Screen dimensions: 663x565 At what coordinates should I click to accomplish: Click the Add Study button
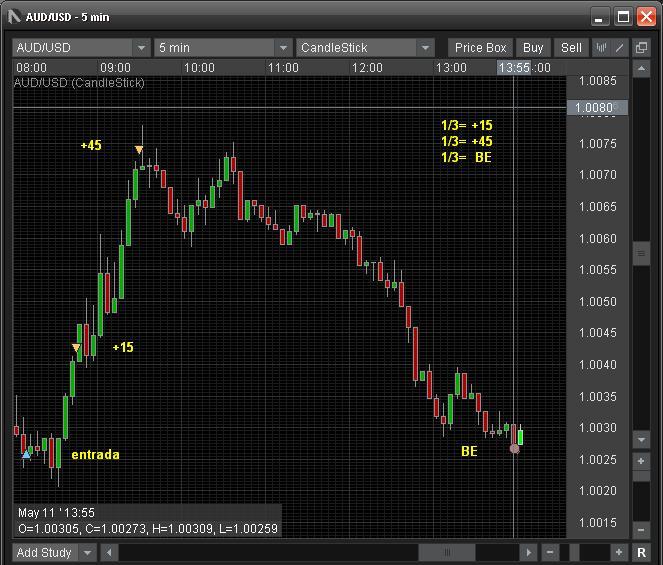tap(44, 552)
